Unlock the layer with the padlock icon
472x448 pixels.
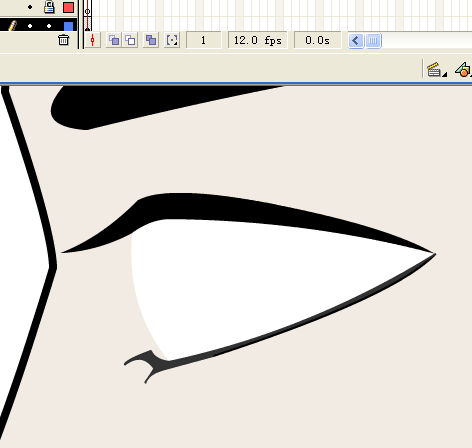(x=49, y=7)
